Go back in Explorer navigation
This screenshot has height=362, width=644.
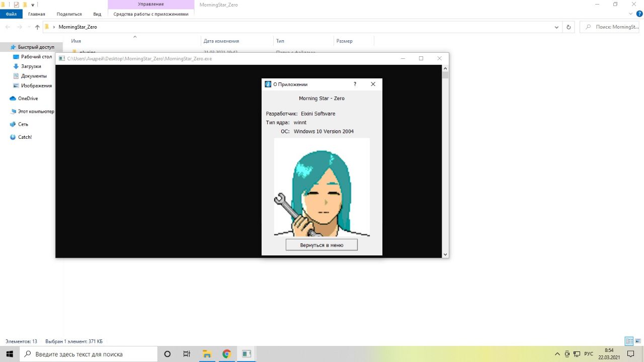(x=8, y=27)
